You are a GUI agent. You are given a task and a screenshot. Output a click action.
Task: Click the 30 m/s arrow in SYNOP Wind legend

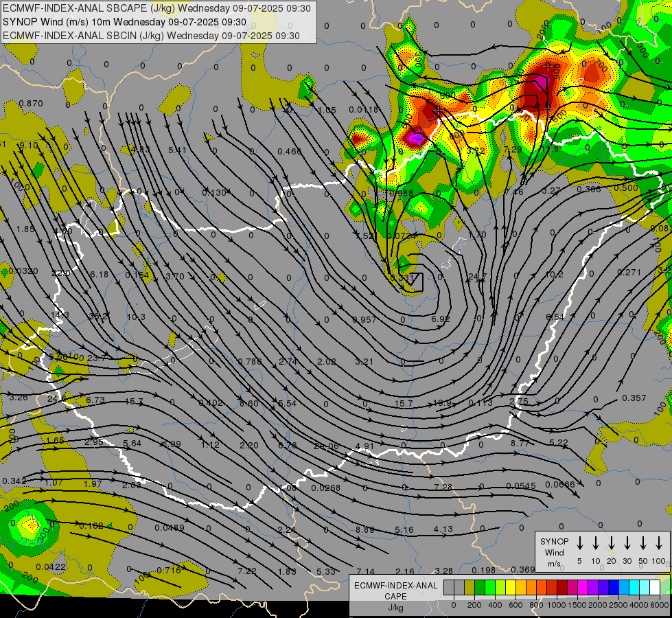click(x=627, y=543)
